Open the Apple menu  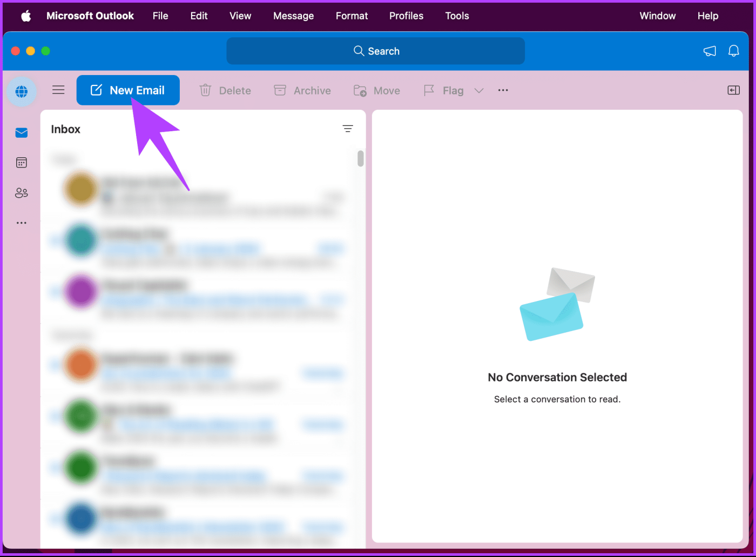26,16
